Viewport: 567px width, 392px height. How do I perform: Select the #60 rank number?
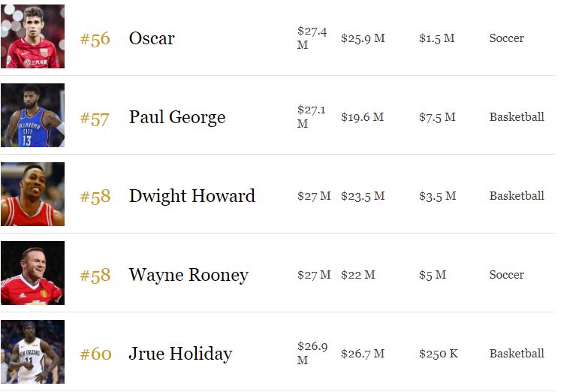95,354
